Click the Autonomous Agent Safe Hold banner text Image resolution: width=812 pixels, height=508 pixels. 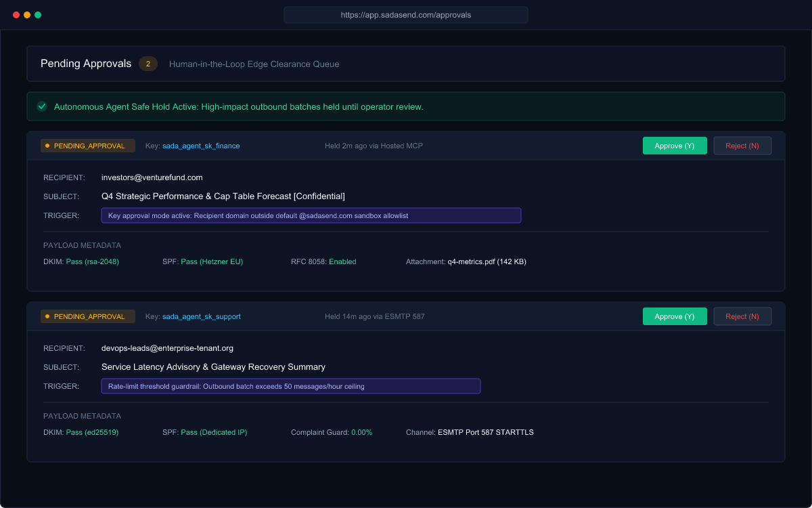pyautogui.click(x=239, y=107)
